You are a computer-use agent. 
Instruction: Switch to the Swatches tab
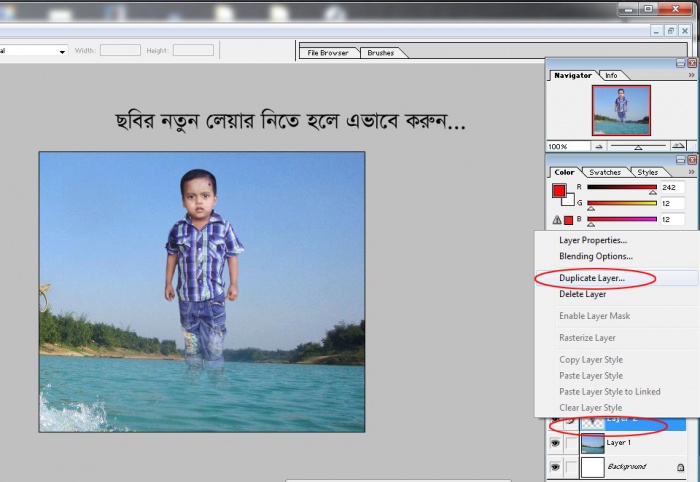point(604,172)
